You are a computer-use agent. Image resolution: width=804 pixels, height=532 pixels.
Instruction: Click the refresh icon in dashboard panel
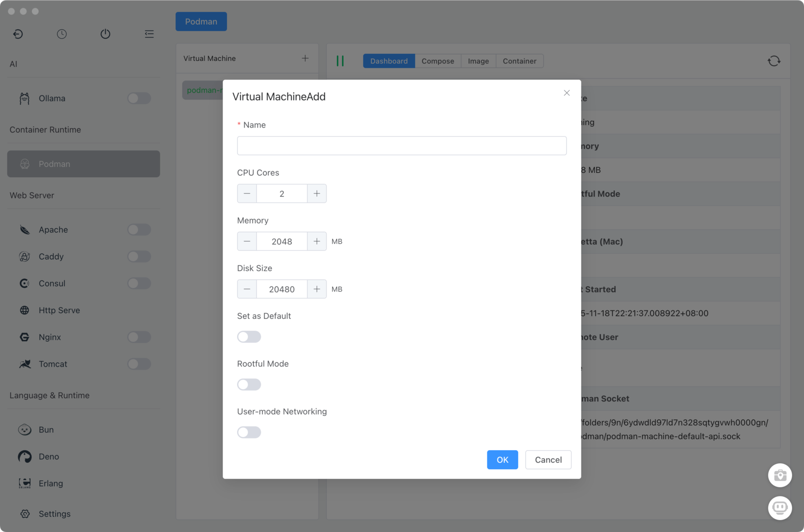[x=774, y=61]
